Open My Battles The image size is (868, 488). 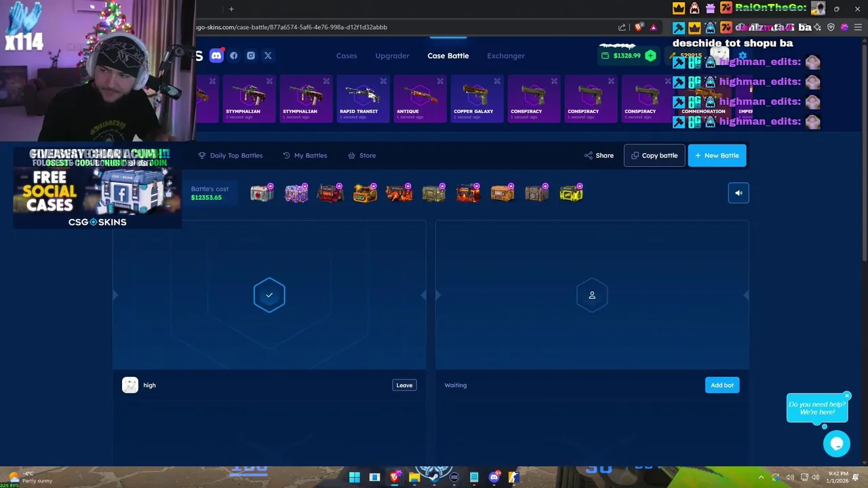click(x=305, y=155)
